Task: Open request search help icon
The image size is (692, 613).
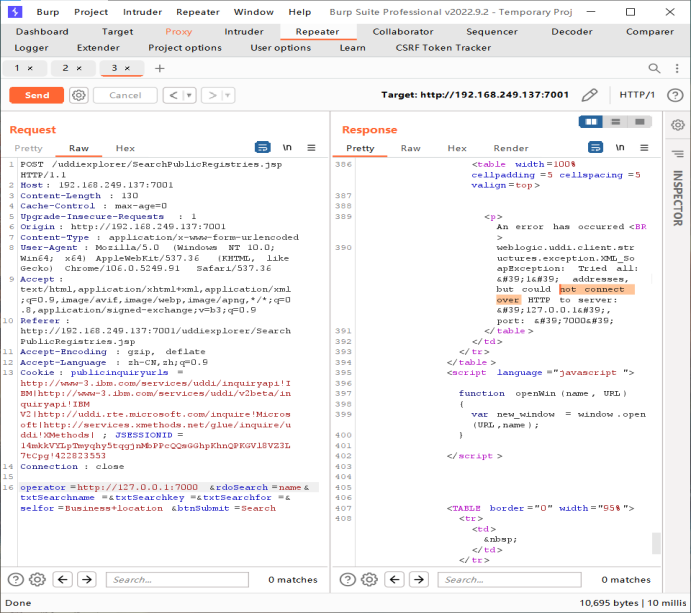Action: pyautogui.click(x=15, y=579)
